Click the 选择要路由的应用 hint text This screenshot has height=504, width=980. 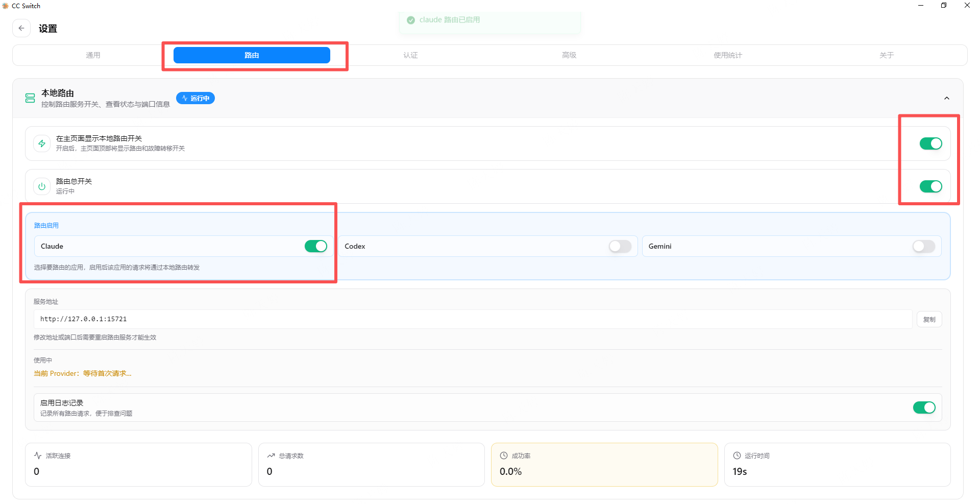[x=117, y=267]
